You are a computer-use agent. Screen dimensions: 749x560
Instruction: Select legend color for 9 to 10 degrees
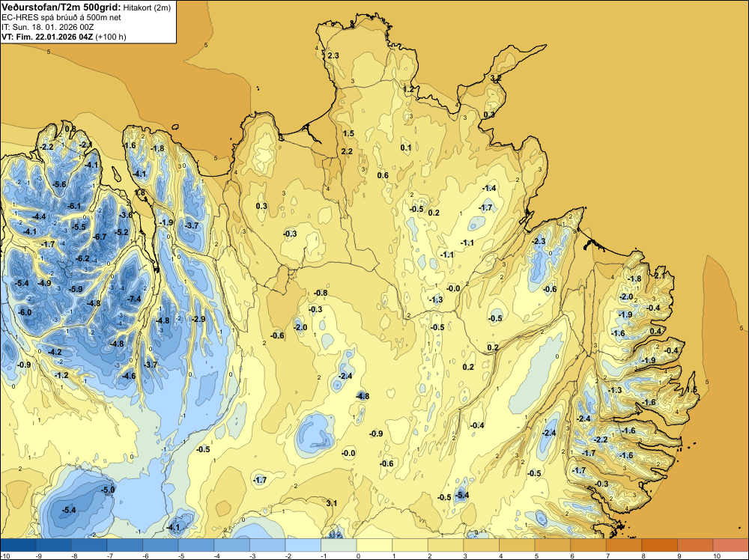(x=695, y=545)
